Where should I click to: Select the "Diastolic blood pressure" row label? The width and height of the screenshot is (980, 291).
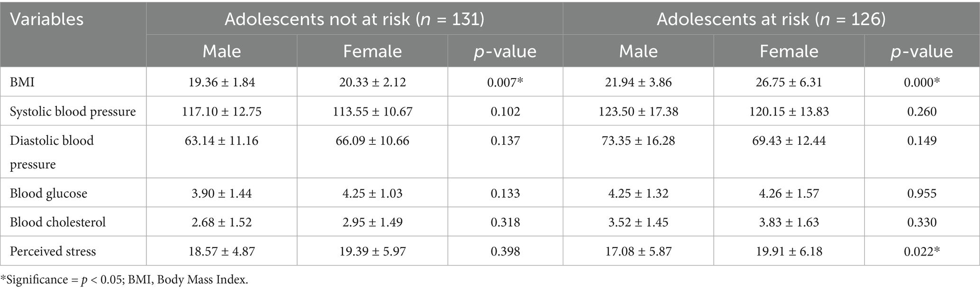[52, 152]
